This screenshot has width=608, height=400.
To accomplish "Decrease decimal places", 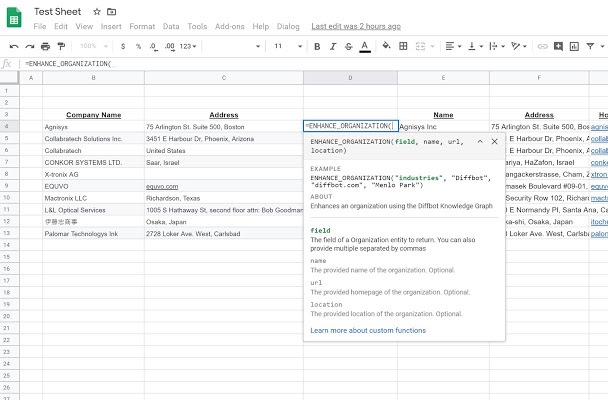I will coord(154,47).
